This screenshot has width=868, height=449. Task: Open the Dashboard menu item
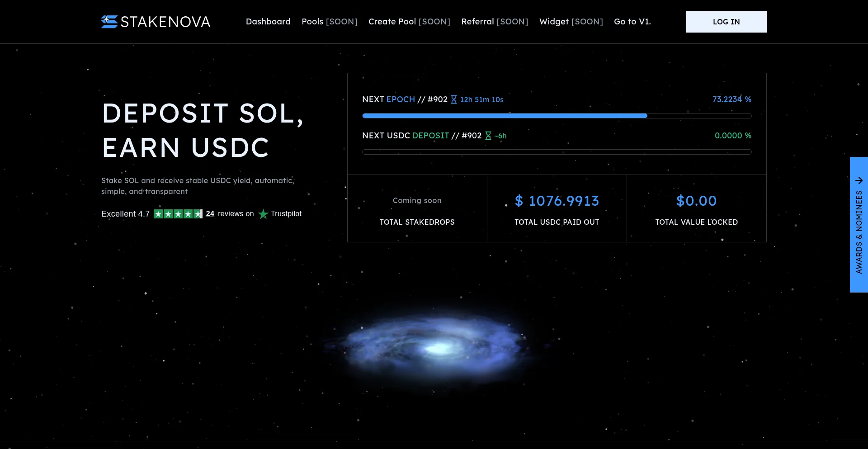pos(268,22)
